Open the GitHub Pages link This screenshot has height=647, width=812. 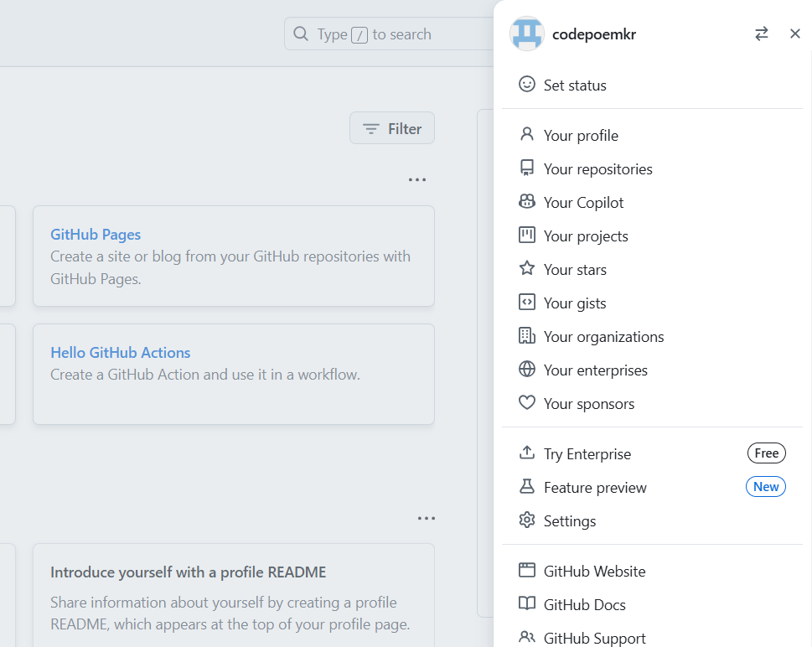point(96,234)
